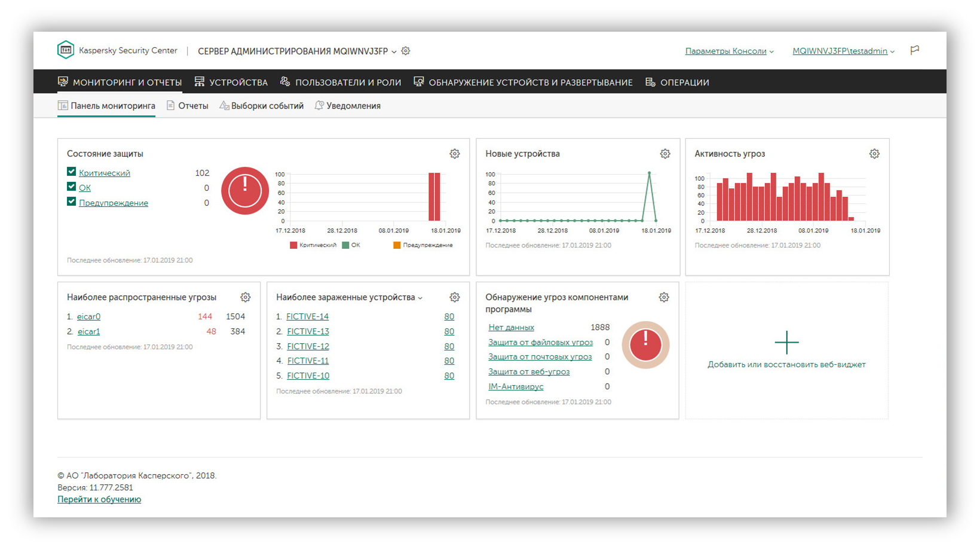Image resolution: width=980 pixels, height=549 pixels.
Task: Open the eicar1 threat link
Action: pyautogui.click(x=88, y=331)
